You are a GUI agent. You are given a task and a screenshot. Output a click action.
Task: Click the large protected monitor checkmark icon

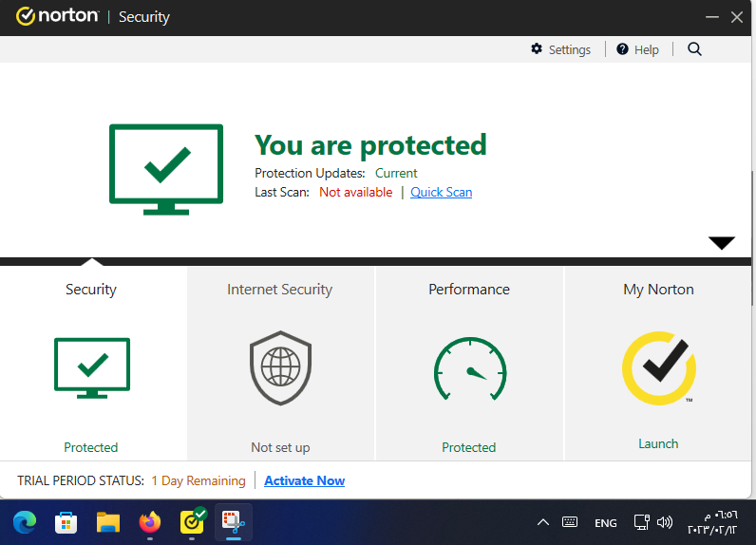(166, 169)
